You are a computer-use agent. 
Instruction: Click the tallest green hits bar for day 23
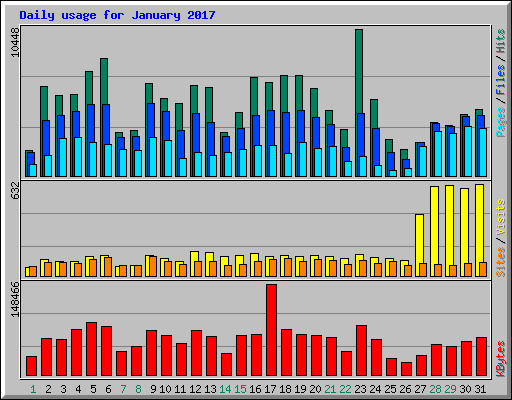click(359, 71)
